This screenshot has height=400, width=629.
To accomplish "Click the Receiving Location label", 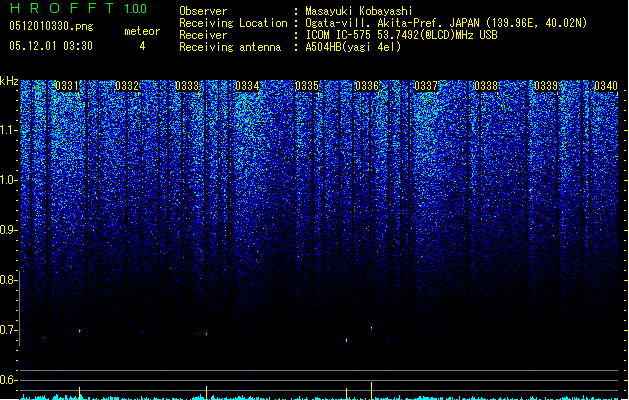I will coord(233,23).
